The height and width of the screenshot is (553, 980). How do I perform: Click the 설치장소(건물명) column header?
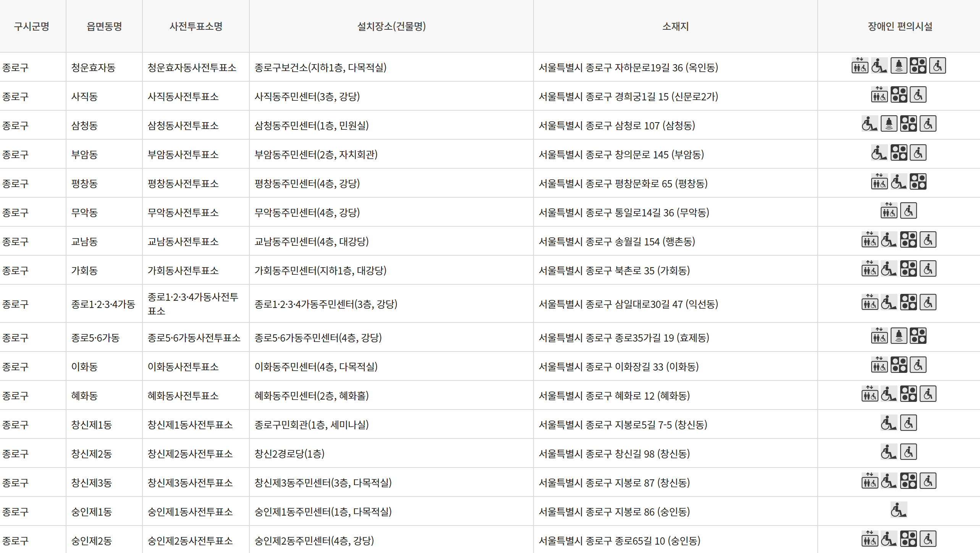point(391,26)
